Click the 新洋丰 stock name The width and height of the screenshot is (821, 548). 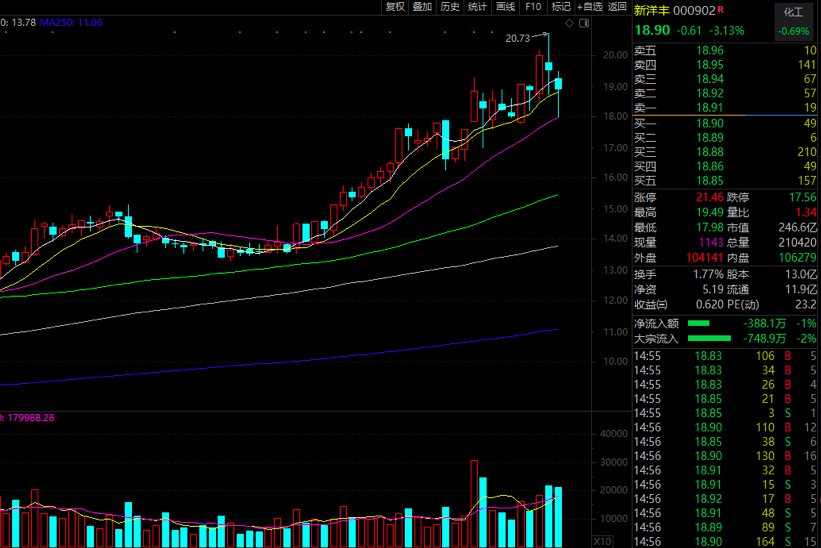point(652,9)
